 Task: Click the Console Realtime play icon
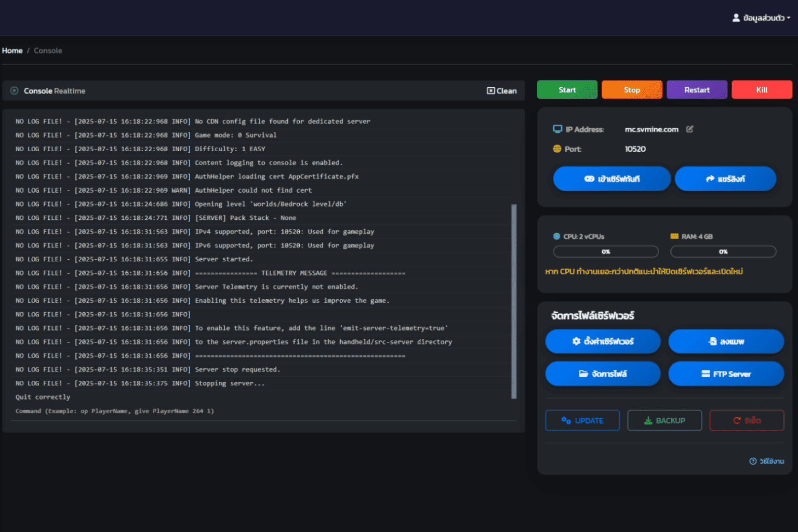click(x=15, y=91)
